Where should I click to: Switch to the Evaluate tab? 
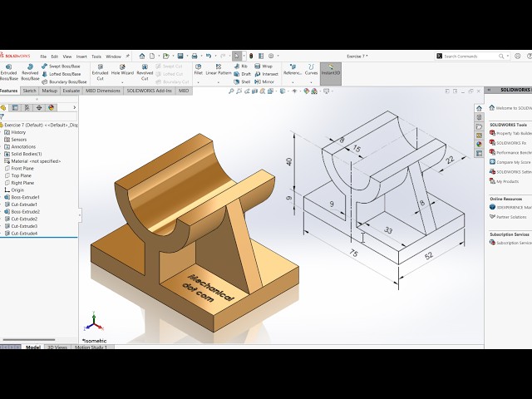click(x=71, y=91)
